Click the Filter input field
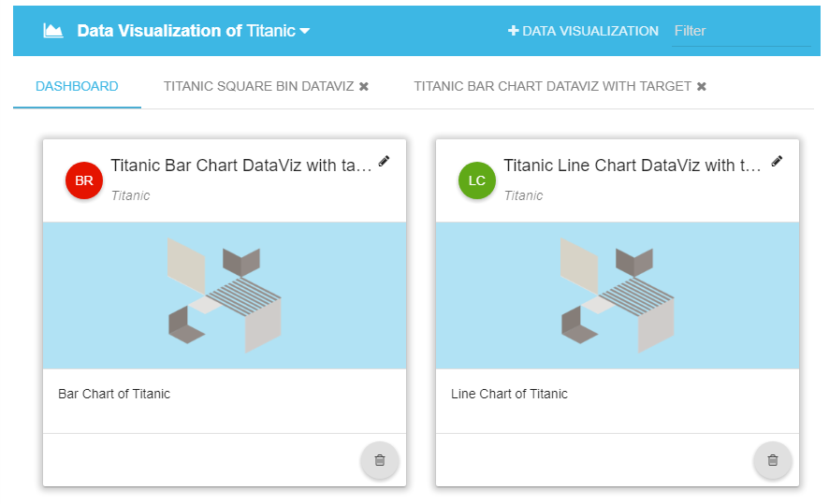Image resolution: width=829 pixels, height=504 pixels. click(741, 31)
